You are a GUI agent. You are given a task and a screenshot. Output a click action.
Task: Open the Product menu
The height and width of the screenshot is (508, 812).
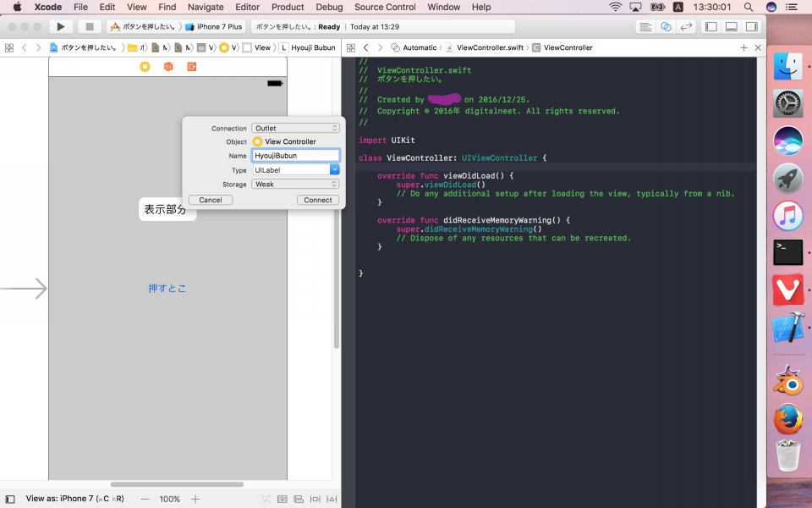point(288,8)
